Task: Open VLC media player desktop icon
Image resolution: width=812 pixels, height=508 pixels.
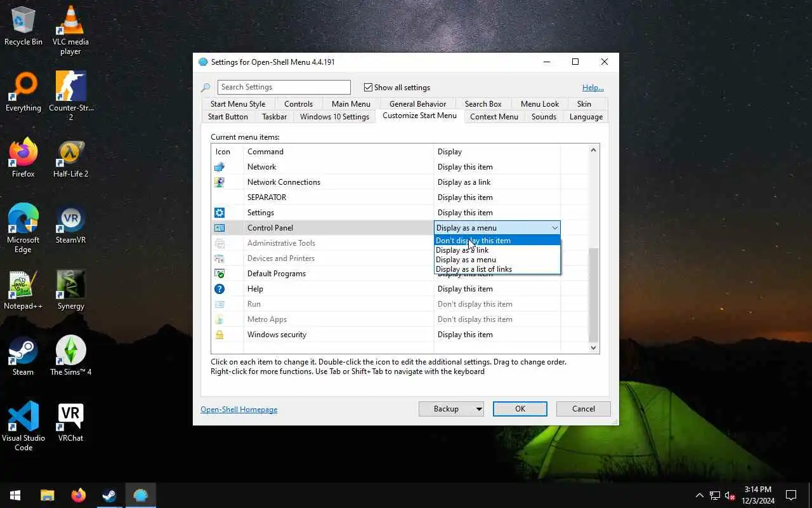Action: click(x=70, y=30)
